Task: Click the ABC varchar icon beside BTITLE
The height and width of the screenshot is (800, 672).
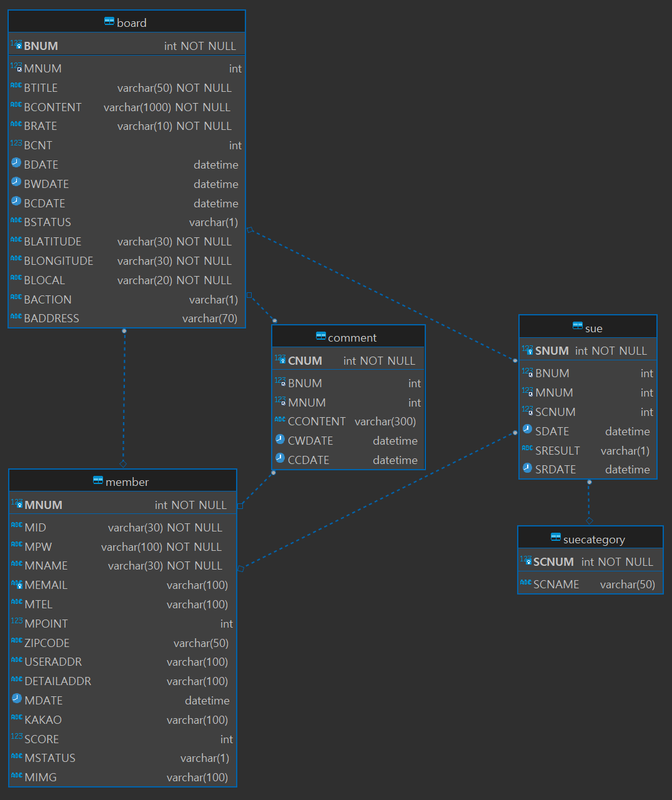Action: pos(16,87)
